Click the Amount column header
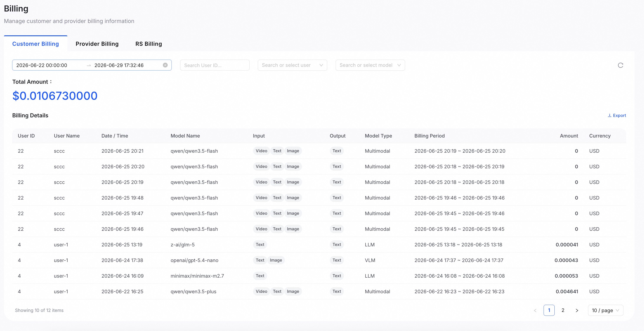Screen dimensions: 644x331 (x=569, y=136)
